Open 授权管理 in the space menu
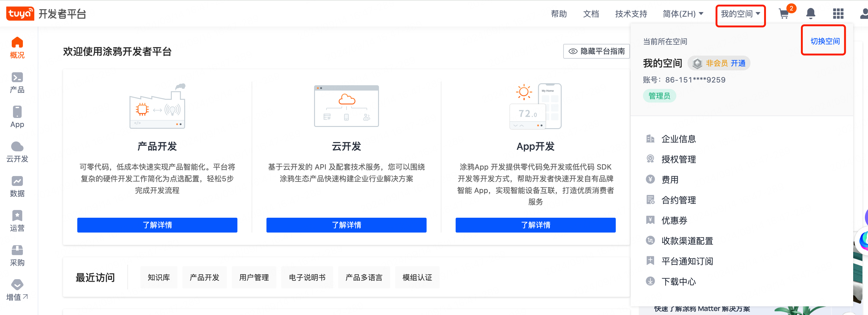868x315 pixels. coord(678,159)
